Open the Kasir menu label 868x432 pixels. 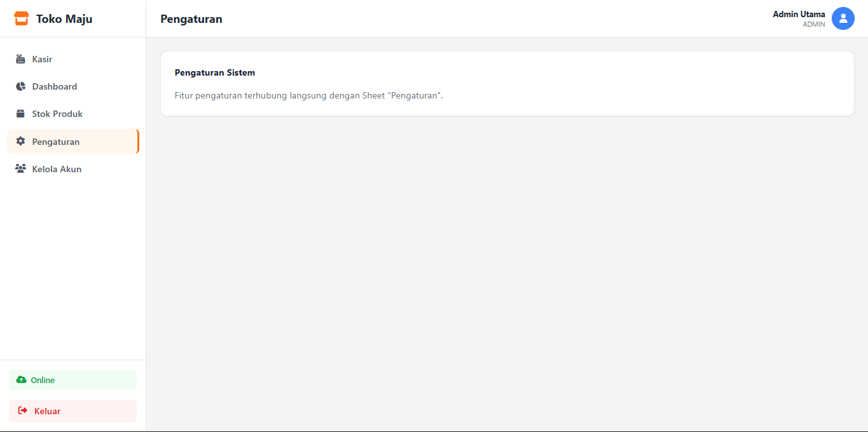[42, 59]
